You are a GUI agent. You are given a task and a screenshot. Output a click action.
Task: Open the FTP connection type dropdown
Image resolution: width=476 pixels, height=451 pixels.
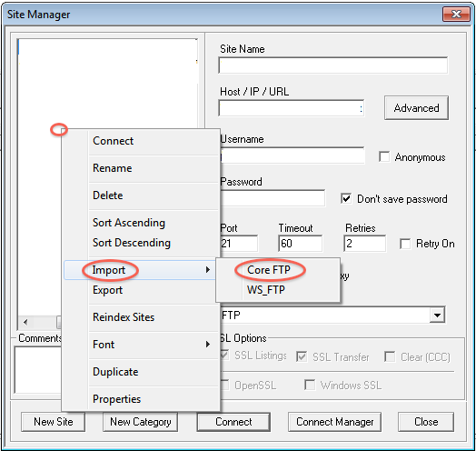coord(437,316)
